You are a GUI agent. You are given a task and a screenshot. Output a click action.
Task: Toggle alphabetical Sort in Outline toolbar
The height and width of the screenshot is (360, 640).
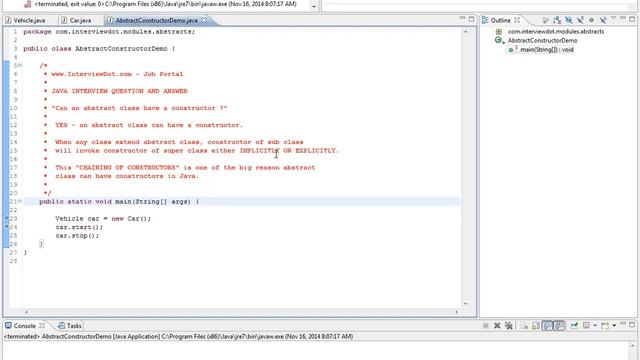click(557, 20)
